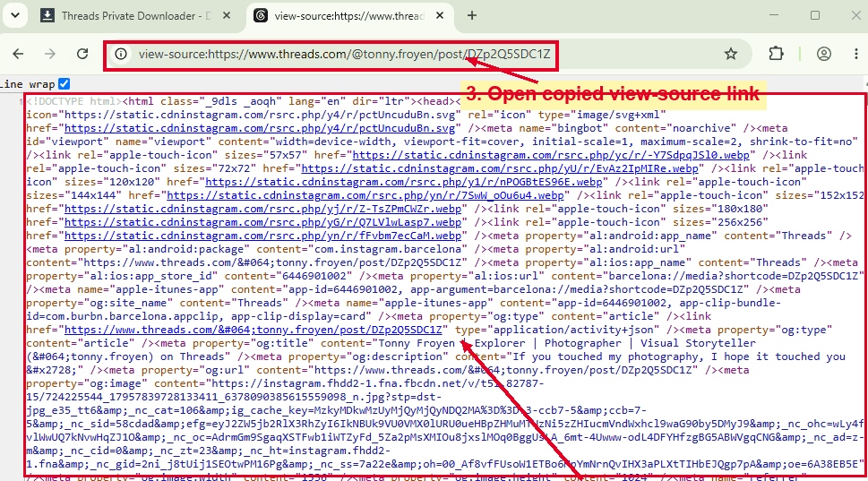View site information icon in address bar
This screenshot has width=868, height=481.
(x=121, y=54)
